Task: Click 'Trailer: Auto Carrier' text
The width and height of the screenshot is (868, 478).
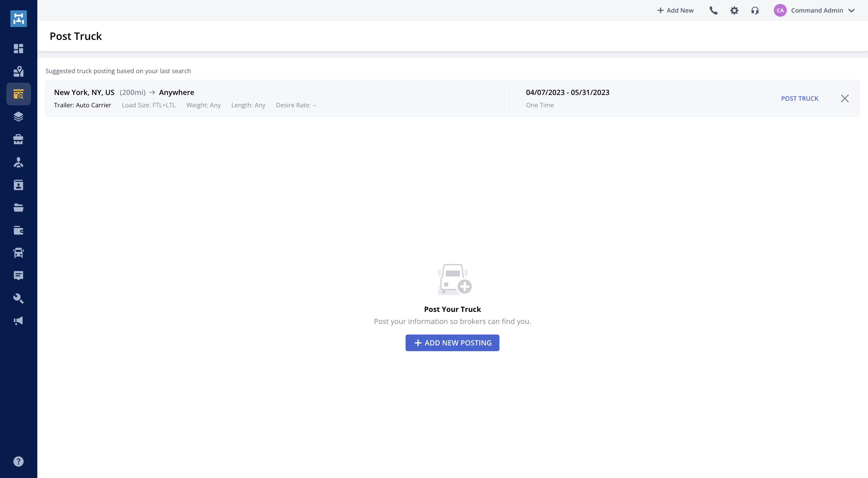Action: coord(83,105)
